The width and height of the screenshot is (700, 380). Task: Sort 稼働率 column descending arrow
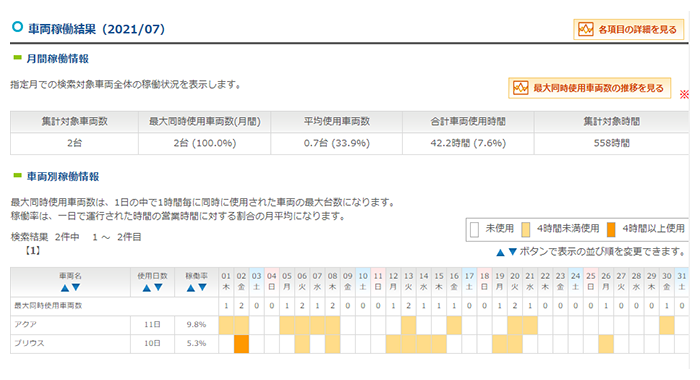[x=202, y=288]
